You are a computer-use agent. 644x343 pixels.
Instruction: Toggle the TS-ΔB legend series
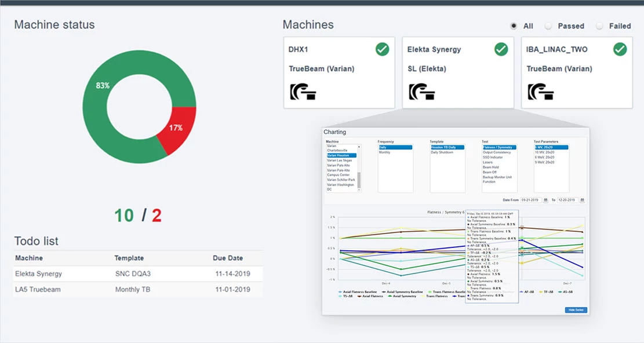[345, 296]
